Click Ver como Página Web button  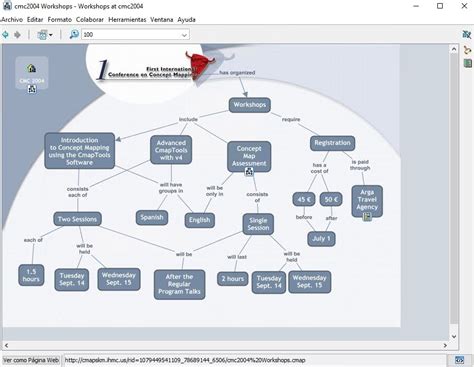tap(31, 360)
